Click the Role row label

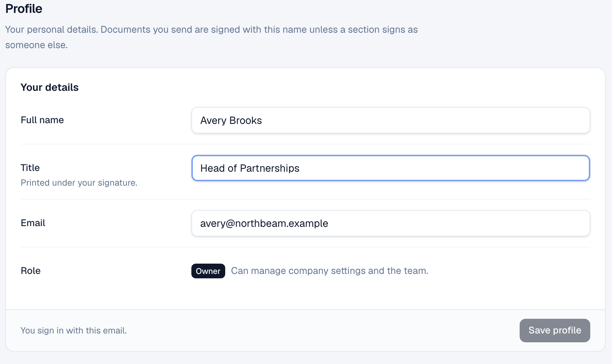31,271
